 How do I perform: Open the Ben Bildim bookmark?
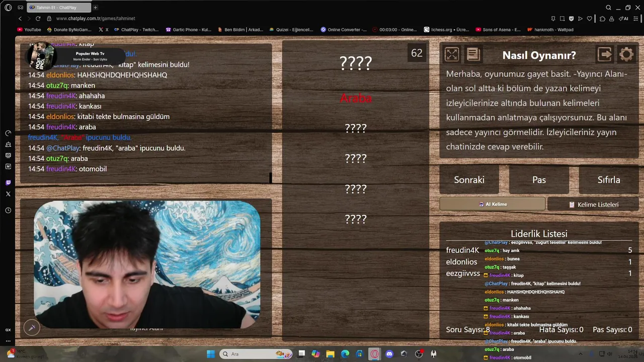(x=240, y=30)
